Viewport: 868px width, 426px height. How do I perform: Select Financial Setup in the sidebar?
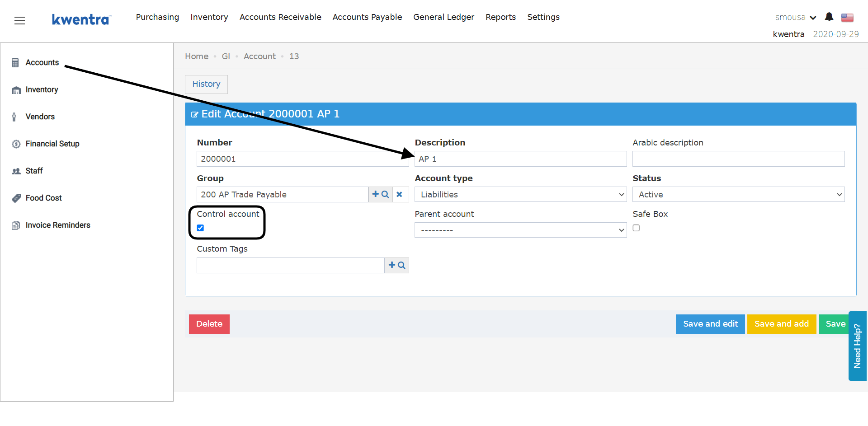coord(52,144)
